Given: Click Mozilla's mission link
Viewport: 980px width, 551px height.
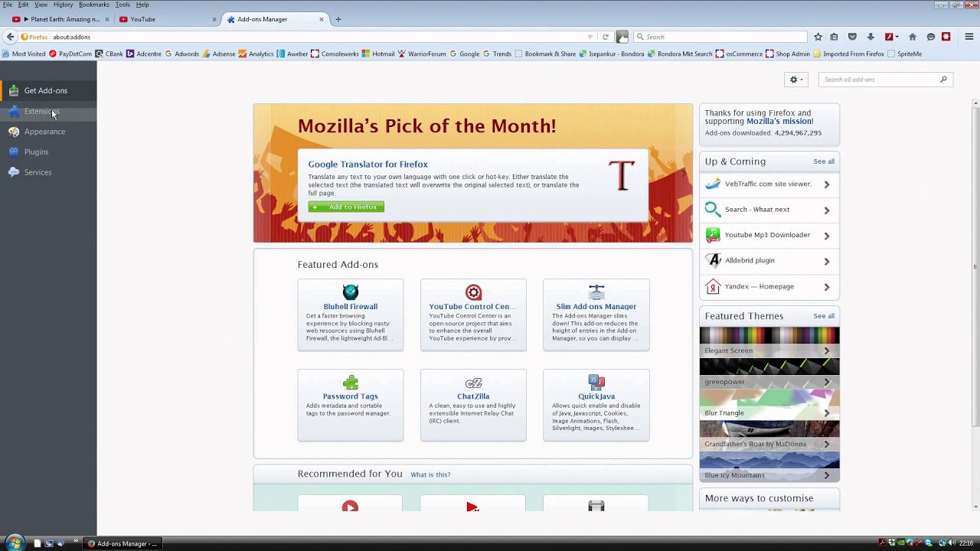Looking at the screenshot, I should coord(779,121).
